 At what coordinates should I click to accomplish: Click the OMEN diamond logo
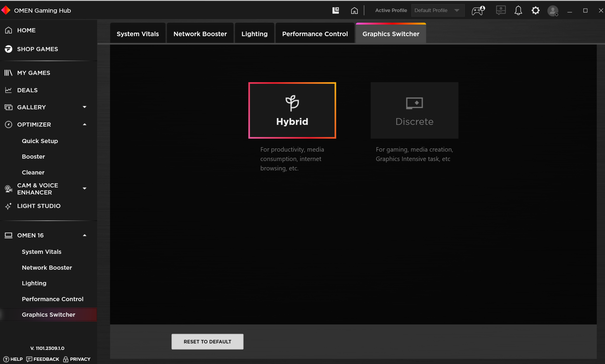click(x=6, y=11)
